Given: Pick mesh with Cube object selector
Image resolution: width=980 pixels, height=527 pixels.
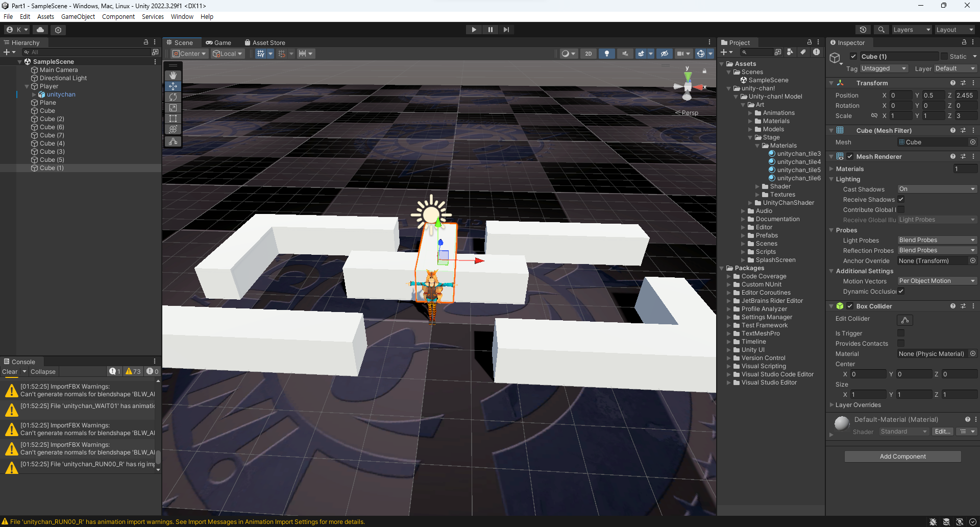Looking at the screenshot, I should tap(973, 142).
